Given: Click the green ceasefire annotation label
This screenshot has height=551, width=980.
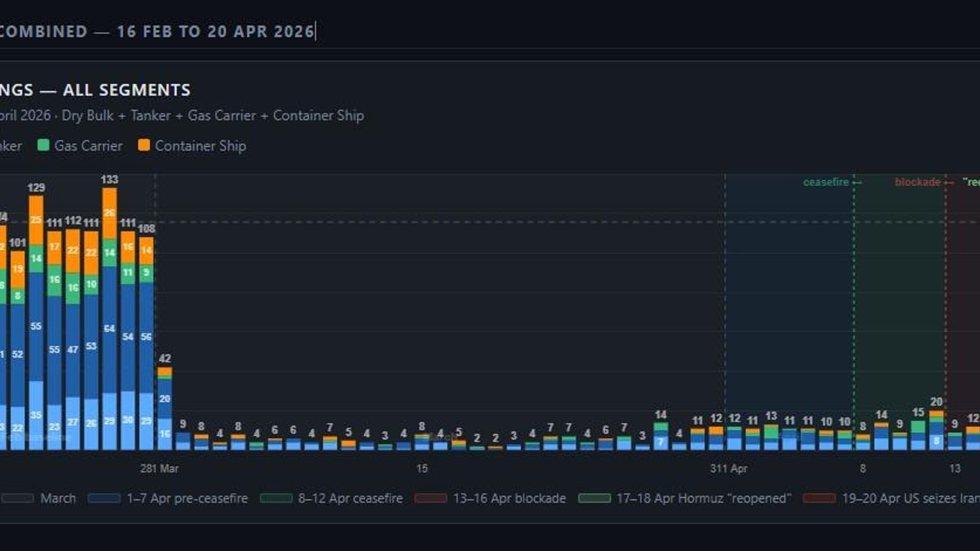Looking at the screenshot, I should pyautogui.click(x=826, y=182).
